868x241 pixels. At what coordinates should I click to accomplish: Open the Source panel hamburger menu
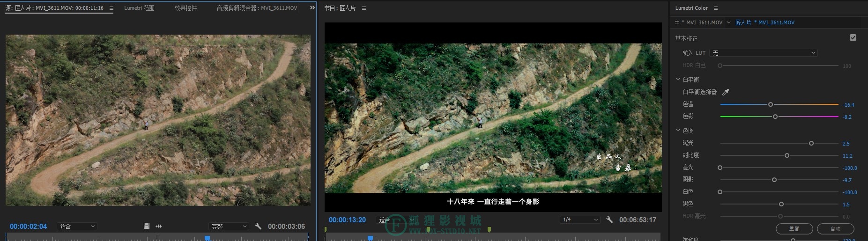tap(111, 8)
